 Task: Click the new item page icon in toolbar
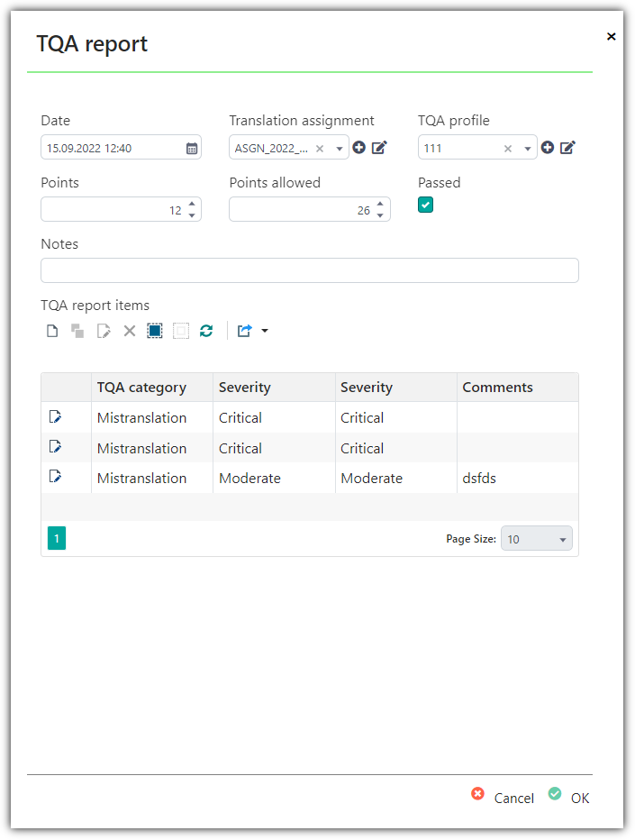click(x=52, y=331)
